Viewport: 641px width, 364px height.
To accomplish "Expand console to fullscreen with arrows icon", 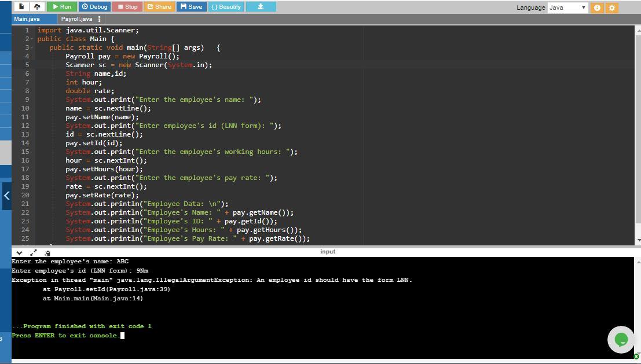I will (33, 252).
